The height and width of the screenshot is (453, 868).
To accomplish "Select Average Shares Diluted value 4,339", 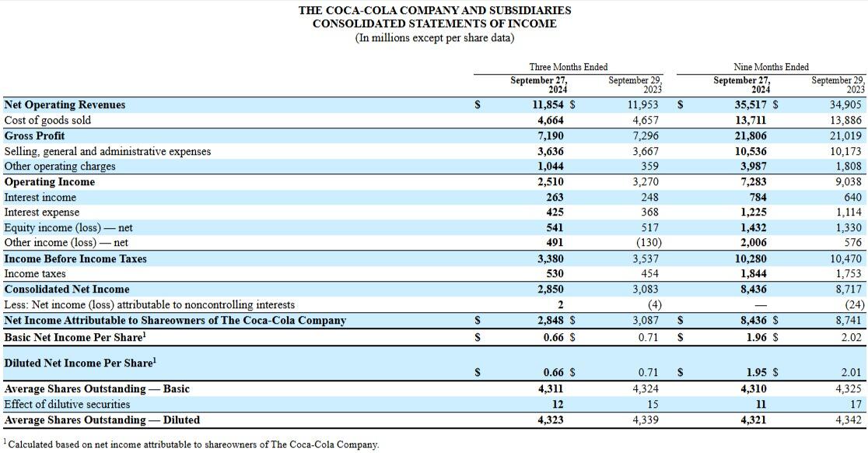I will (x=646, y=420).
